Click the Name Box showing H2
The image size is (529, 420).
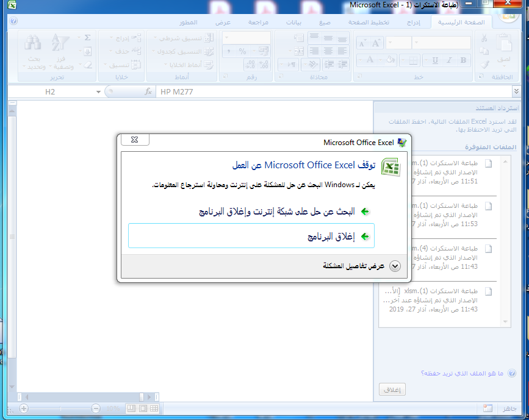(x=51, y=91)
